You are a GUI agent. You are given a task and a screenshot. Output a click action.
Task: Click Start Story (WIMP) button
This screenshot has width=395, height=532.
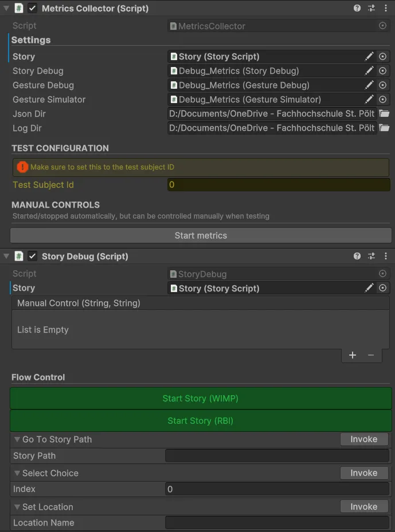click(201, 399)
